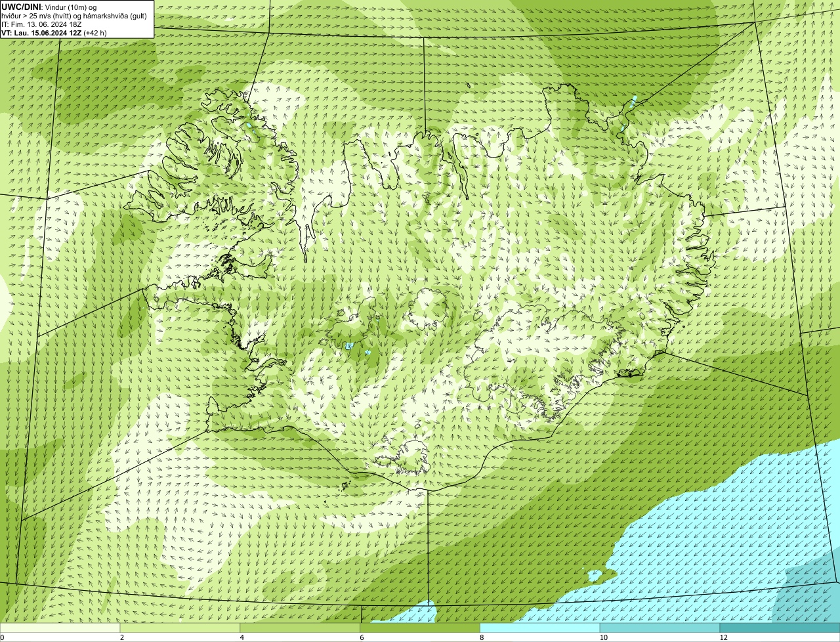
Task: Click the "6" label on the color scale
Action: click(362, 637)
